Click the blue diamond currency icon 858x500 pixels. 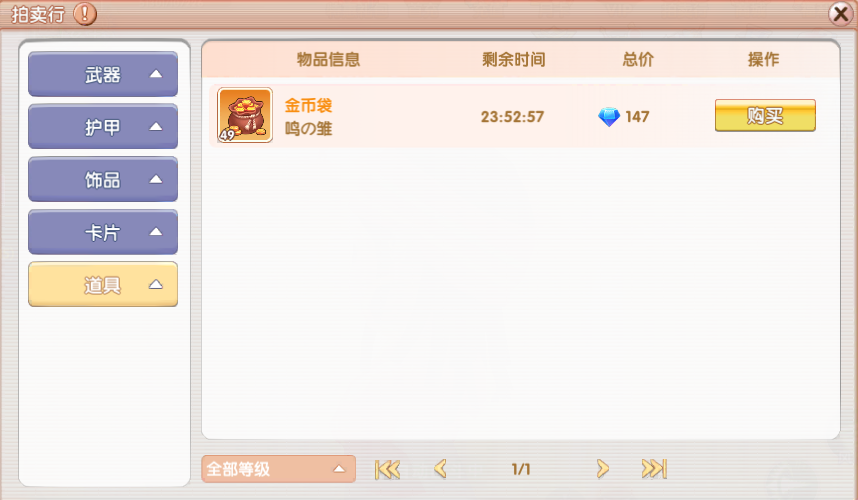[x=608, y=117]
